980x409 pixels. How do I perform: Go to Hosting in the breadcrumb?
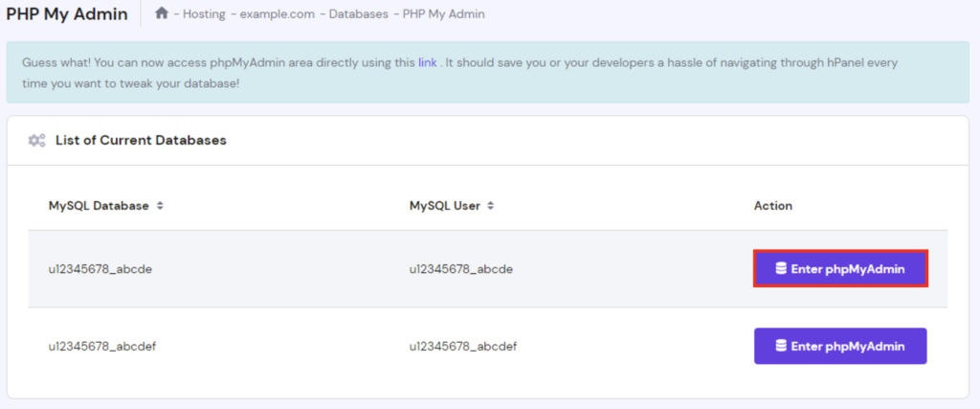click(202, 14)
